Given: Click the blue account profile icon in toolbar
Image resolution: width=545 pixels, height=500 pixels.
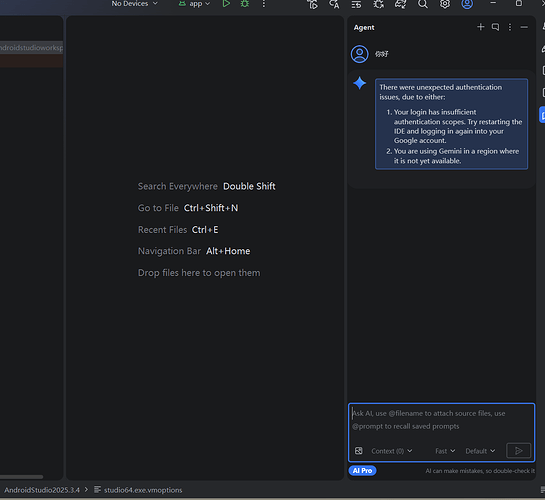Looking at the screenshot, I should pyautogui.click(x=467, y=4).
